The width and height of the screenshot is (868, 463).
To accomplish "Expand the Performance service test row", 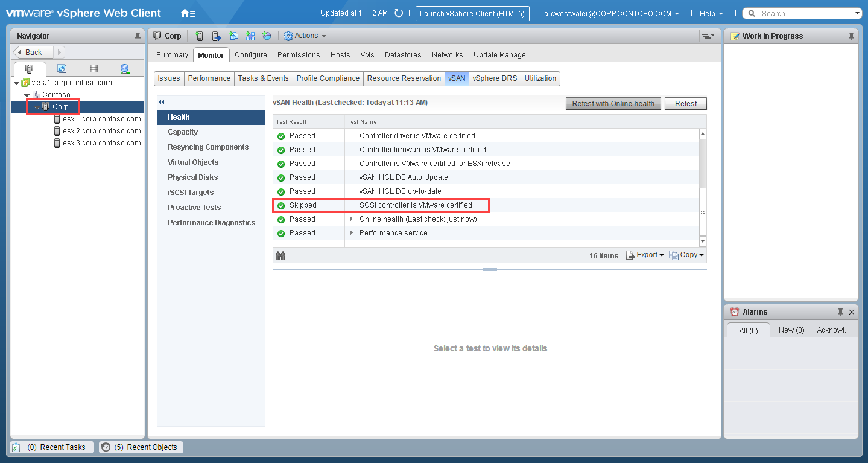I will pyautogui.click(x=352, y=233).
